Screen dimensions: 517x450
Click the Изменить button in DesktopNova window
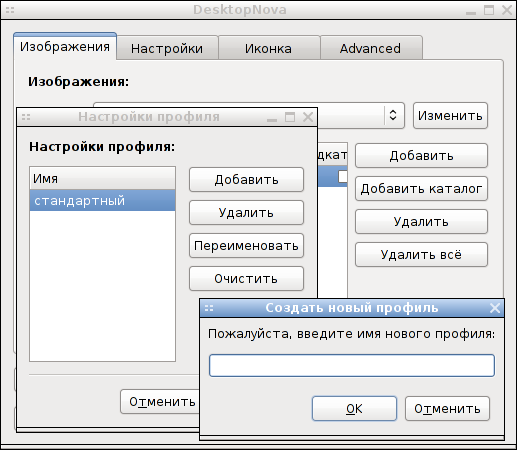[x=450, y=116]
